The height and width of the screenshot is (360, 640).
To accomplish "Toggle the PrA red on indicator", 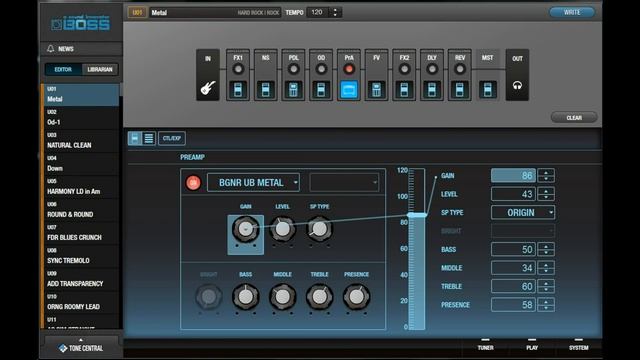I will (x=349, y=69).
